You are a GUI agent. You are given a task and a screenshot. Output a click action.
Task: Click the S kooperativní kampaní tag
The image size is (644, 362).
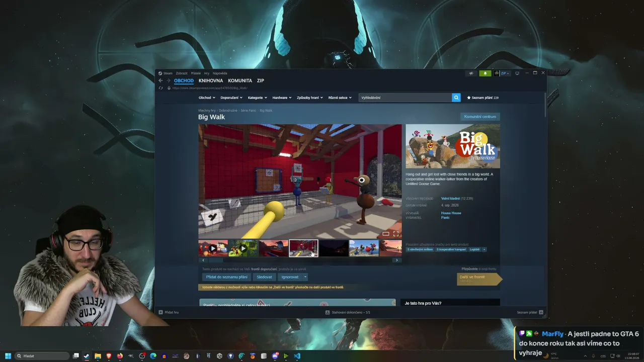click(451, 249)
